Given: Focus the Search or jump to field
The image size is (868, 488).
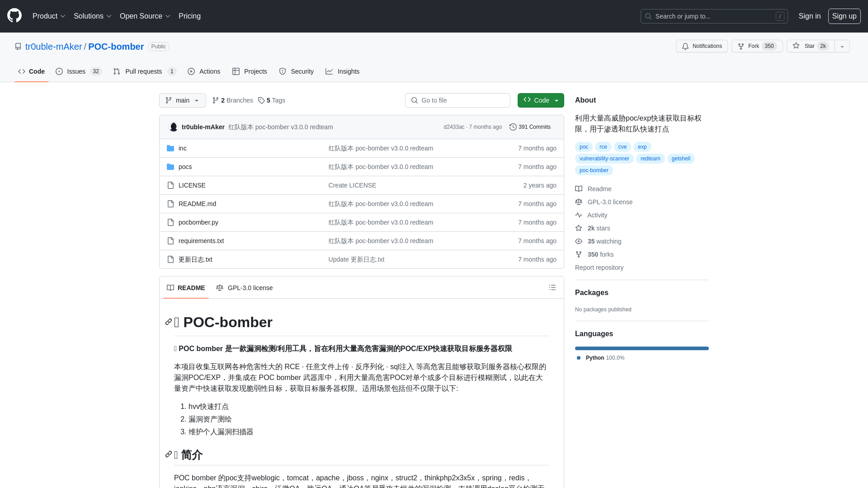Looking at the screenshot, I should click(714, 16).
